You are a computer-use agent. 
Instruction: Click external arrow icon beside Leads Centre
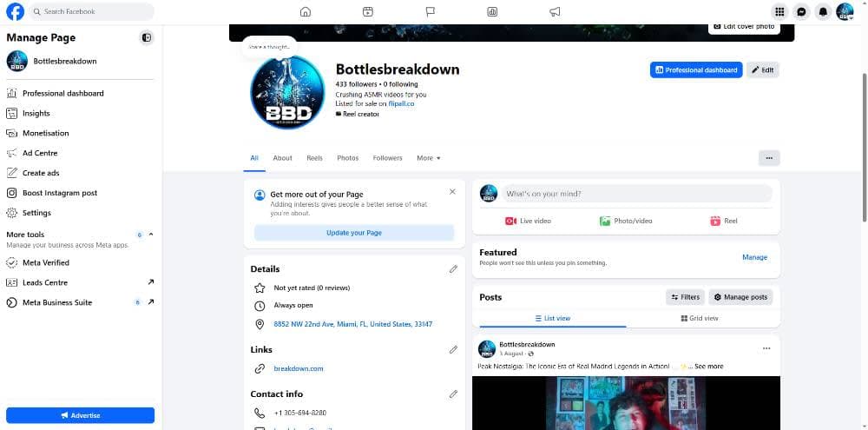tap(150, 282)
